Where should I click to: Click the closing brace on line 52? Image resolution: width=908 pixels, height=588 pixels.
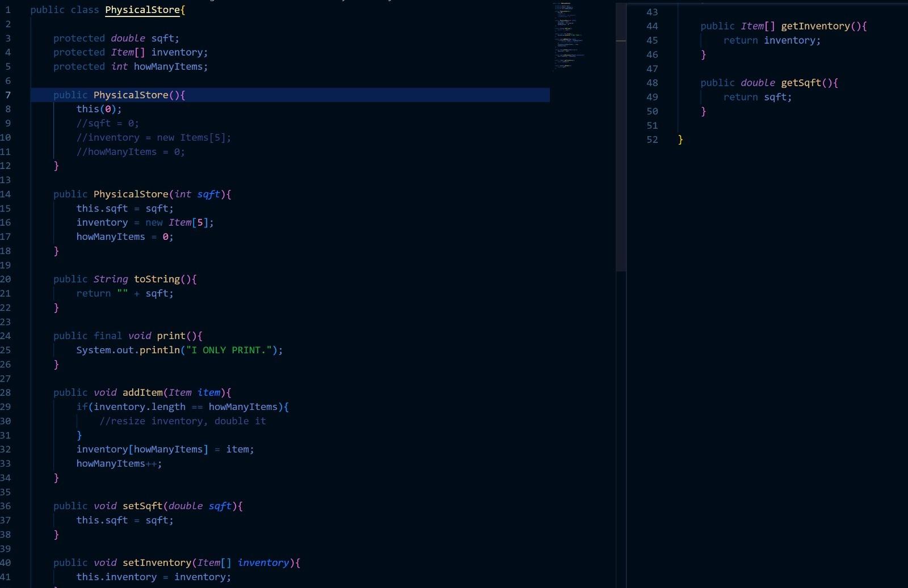(x=680, y=140)
